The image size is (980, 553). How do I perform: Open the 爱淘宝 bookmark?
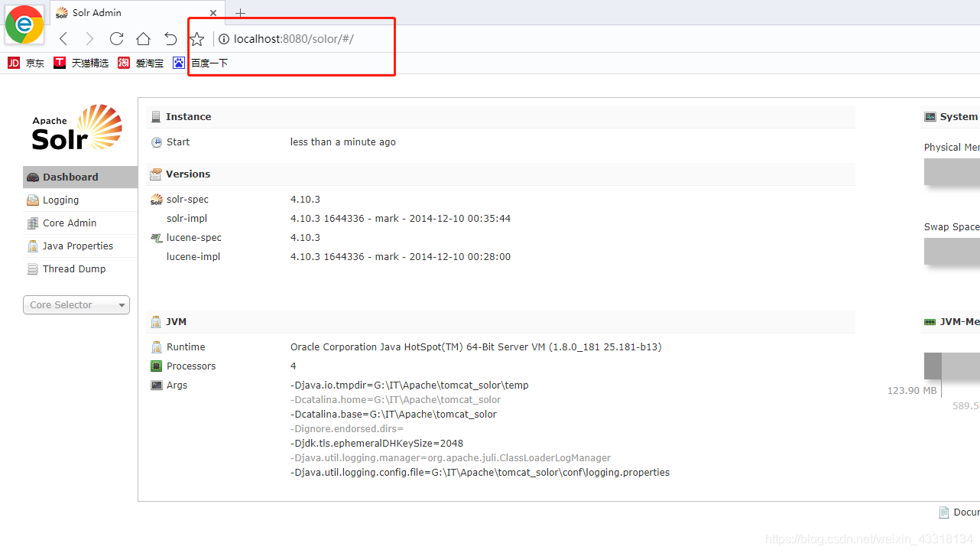(141, 63)
